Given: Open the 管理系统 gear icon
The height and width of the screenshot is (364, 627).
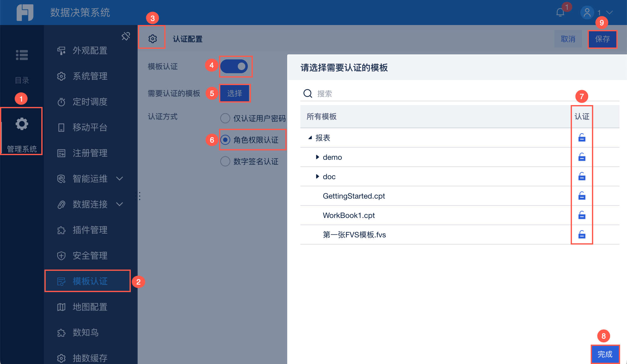Looking at the screenshot, I should pos(22,124).
